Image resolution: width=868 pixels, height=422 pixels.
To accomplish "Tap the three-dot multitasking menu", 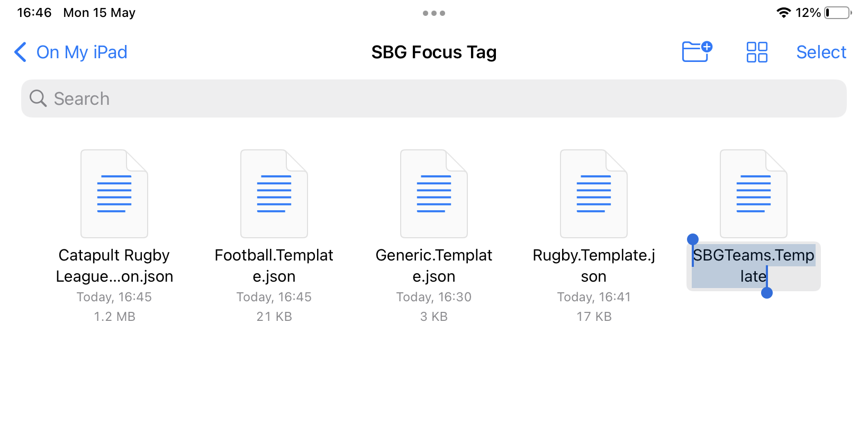I will 434,13.
